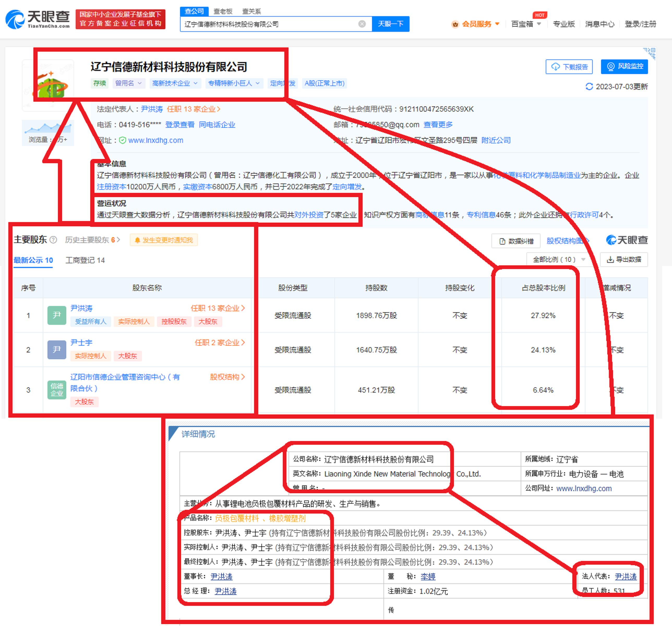The width and height of the screenshot is (672, 635).
Task: Click the 风险监控 button
Action: (x=624, y=66)
